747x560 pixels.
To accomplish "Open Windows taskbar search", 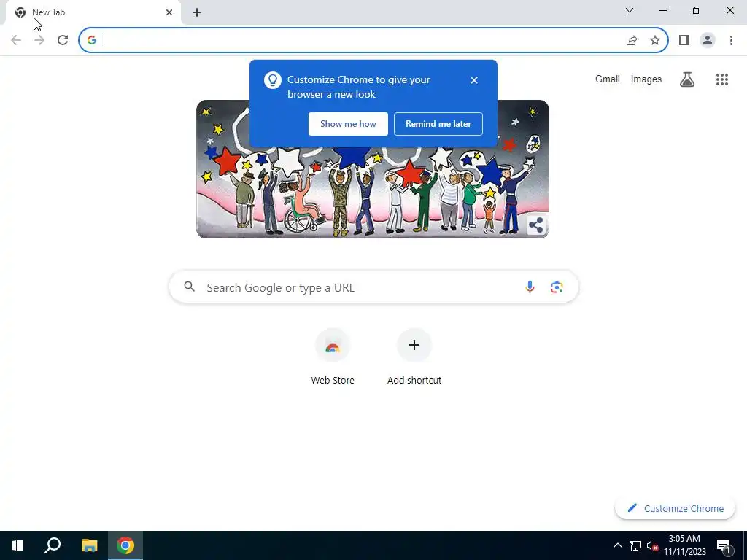I will click(x=53, y=545).
